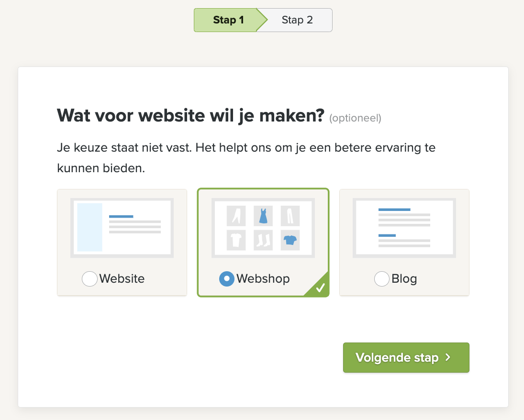The height and width of the screenshot is (420, 524).
Task: Click the trousers icon at top-left of Webshop grid
Action: pos(236,216)
